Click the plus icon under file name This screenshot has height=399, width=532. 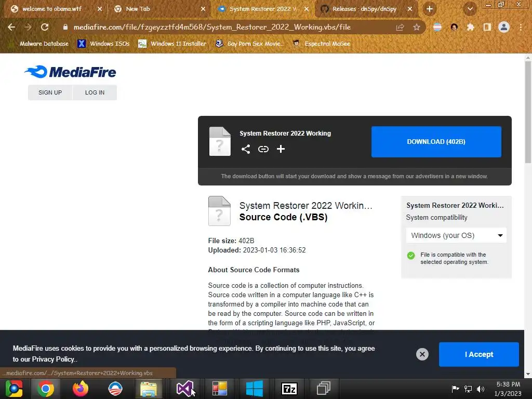281,149
